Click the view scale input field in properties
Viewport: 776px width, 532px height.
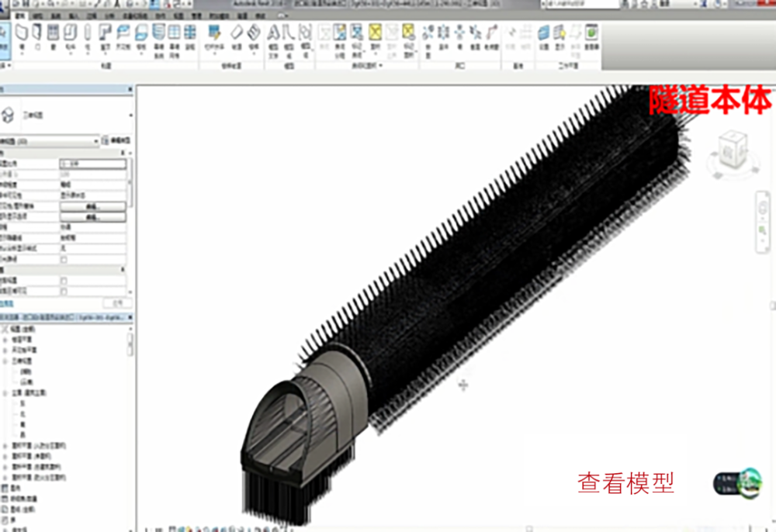92,164
